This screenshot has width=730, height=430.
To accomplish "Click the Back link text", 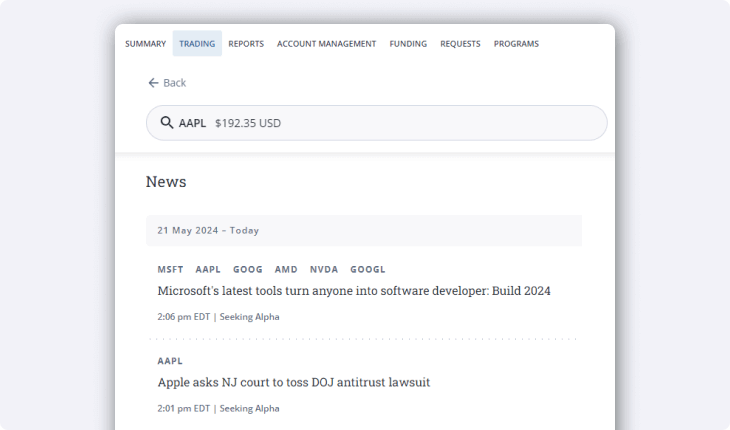I will pos(175,83).
